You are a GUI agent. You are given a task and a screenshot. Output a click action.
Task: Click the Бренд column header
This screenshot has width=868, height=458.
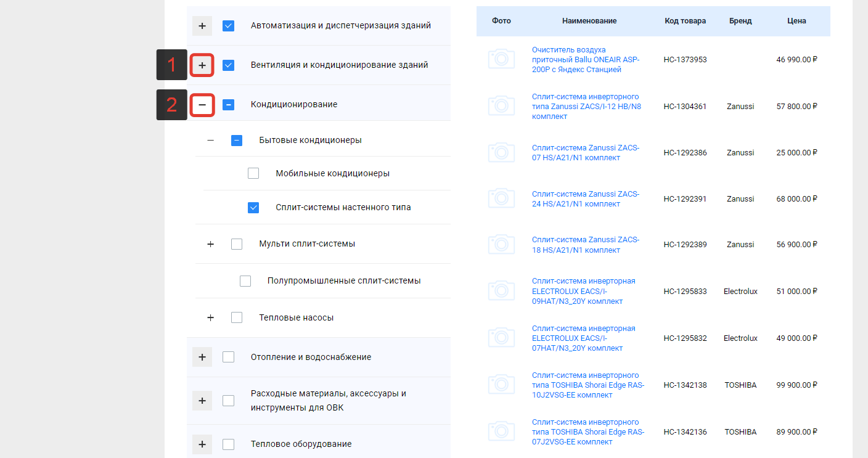(x=740, y=21)
